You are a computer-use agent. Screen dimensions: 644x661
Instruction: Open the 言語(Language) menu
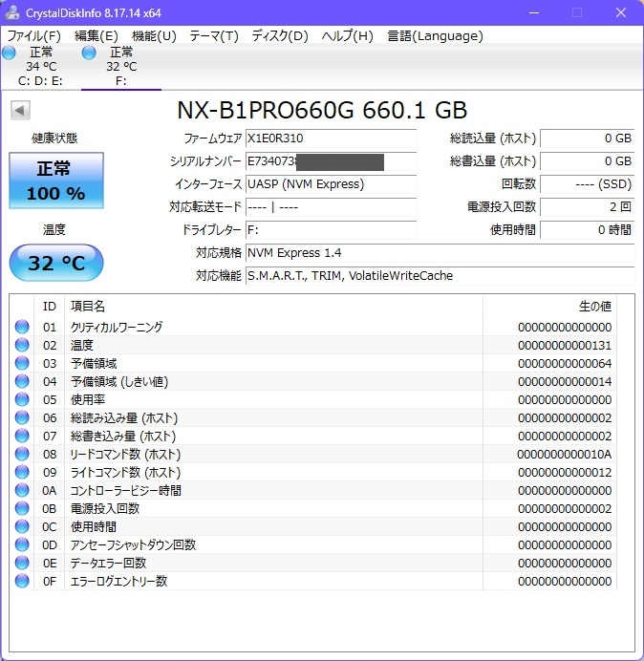(x=436, y=36)
